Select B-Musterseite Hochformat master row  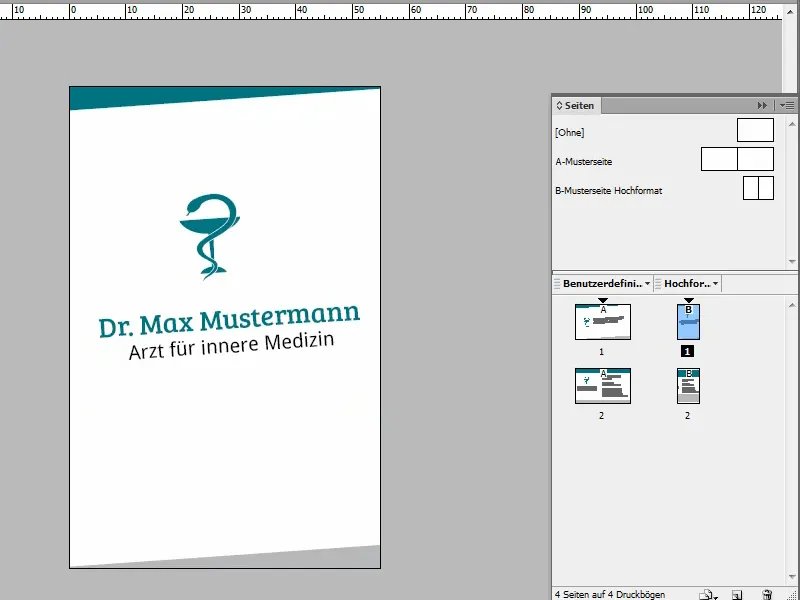pos(664,190)
